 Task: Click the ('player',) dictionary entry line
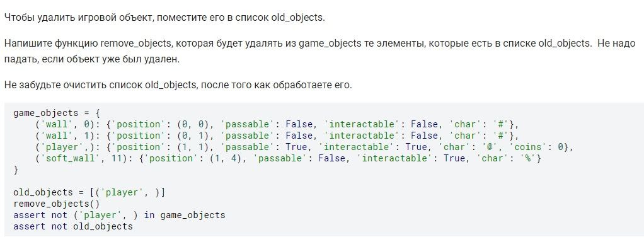304,147
